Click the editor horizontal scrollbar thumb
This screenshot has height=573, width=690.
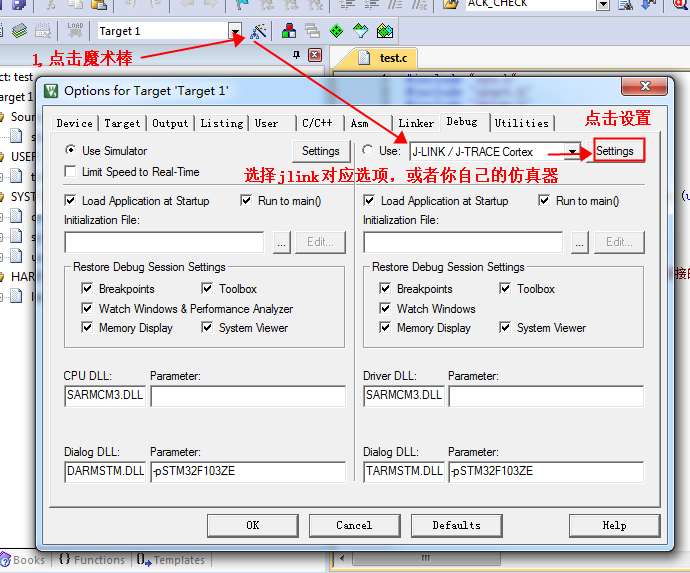click(426, 558)
